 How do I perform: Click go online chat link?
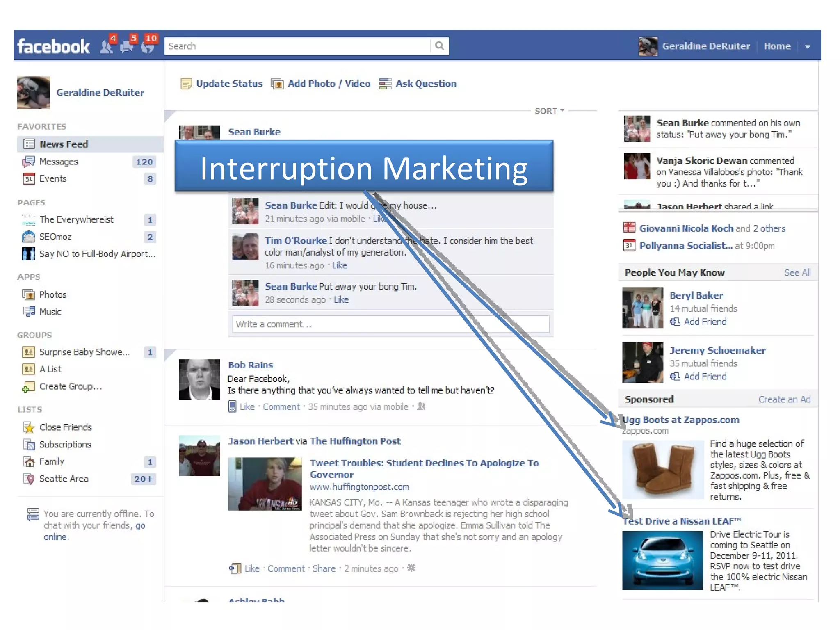coord(94,531)
